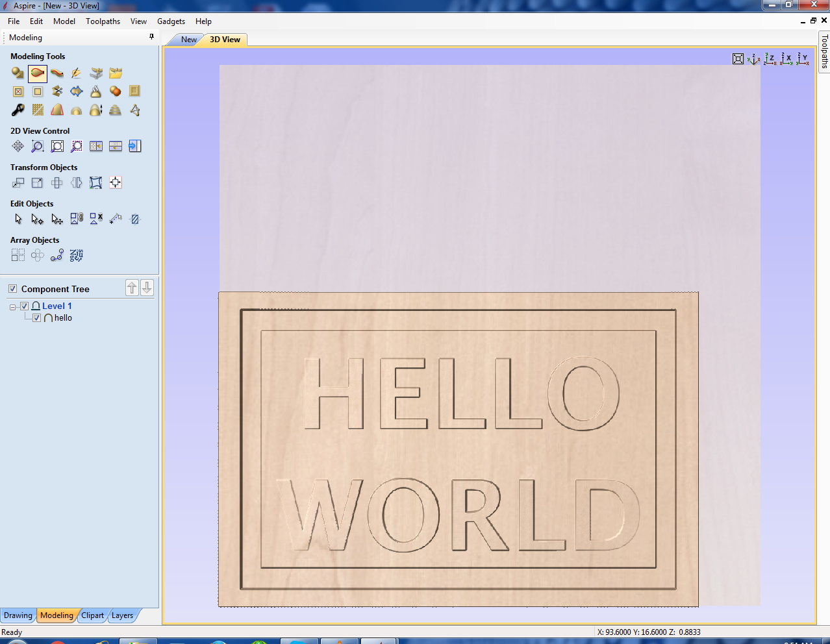Move component down in the tree
This screenshot has width=830, height=644.
tap(147, 288)
